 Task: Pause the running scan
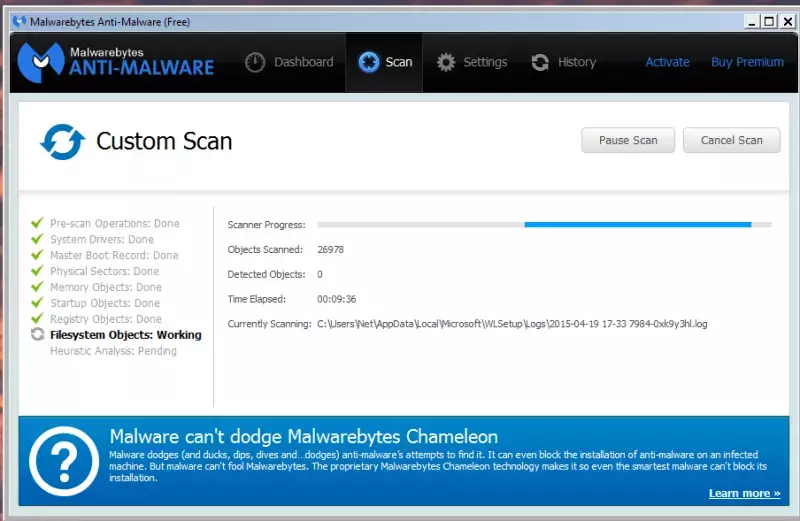pos(628,140)
